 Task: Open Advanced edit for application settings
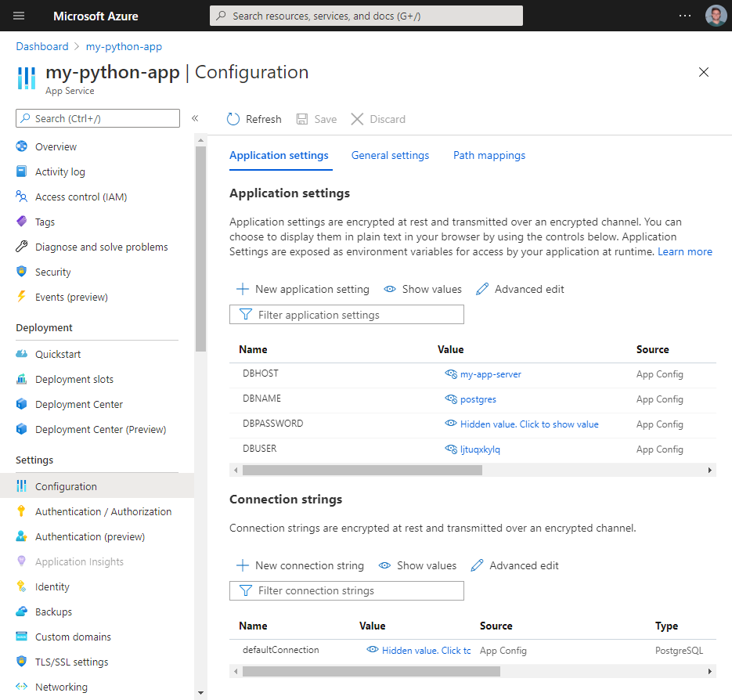tap(520, 289)
